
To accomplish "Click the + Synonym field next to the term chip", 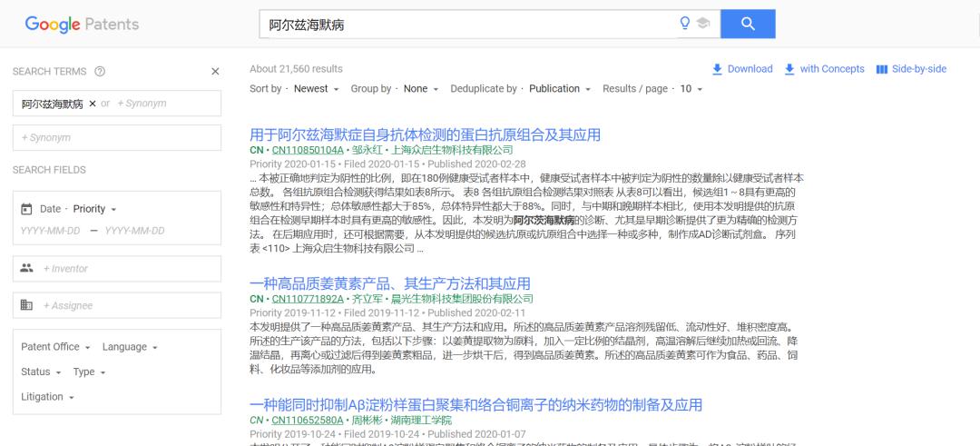I will pyautogui.click(x=142, y=104).
